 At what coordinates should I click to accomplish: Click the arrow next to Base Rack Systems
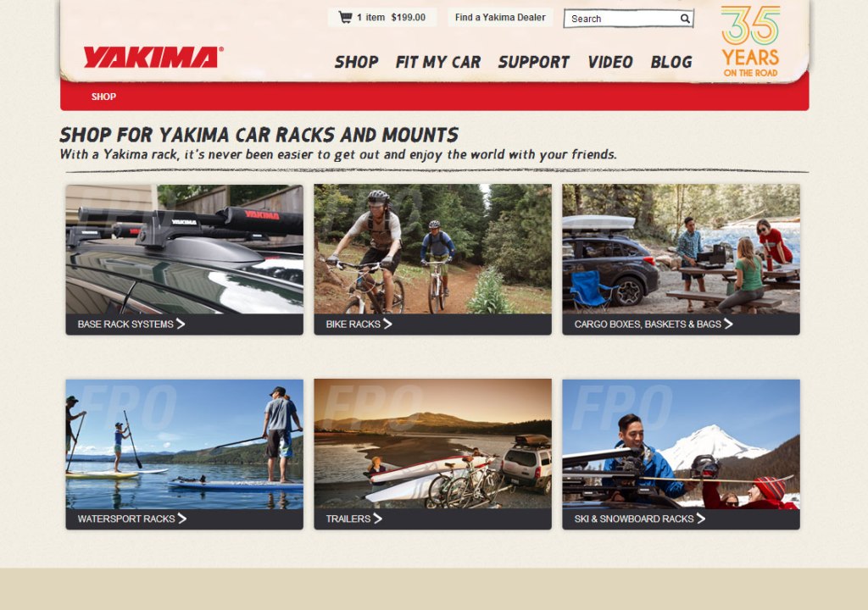coord(181,324)
